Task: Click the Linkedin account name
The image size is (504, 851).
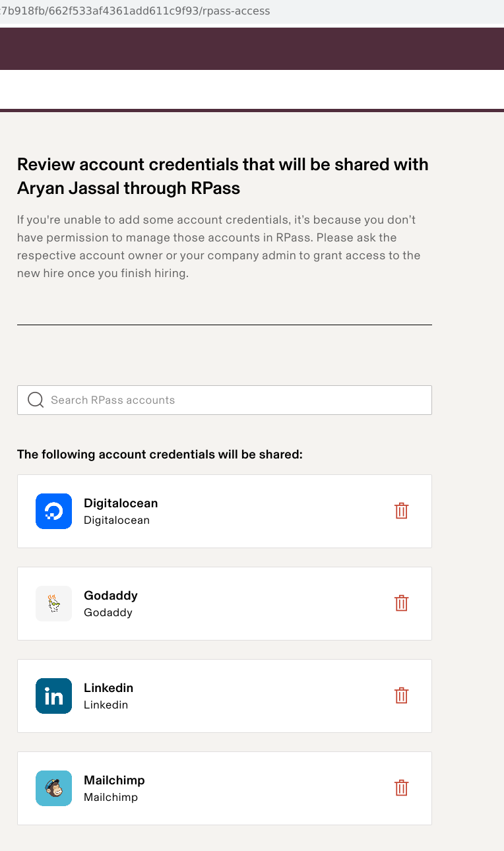Action: tap(108, 688)
